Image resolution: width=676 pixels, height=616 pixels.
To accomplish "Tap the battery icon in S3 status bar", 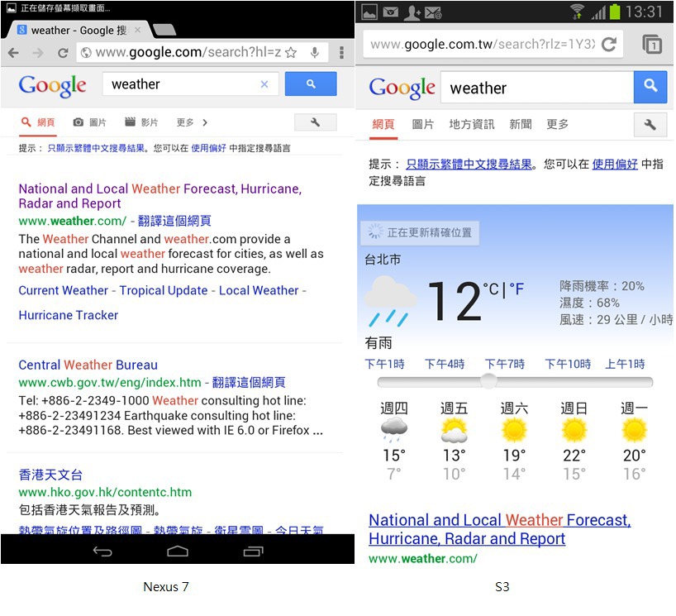I will (x=615, y=12).
